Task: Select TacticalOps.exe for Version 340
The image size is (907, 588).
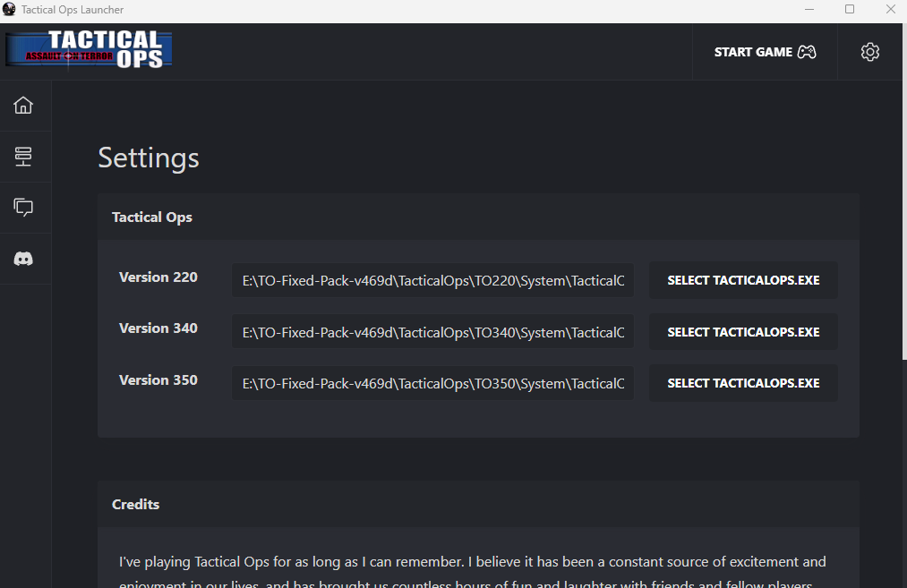Action: tap(743, 332)
